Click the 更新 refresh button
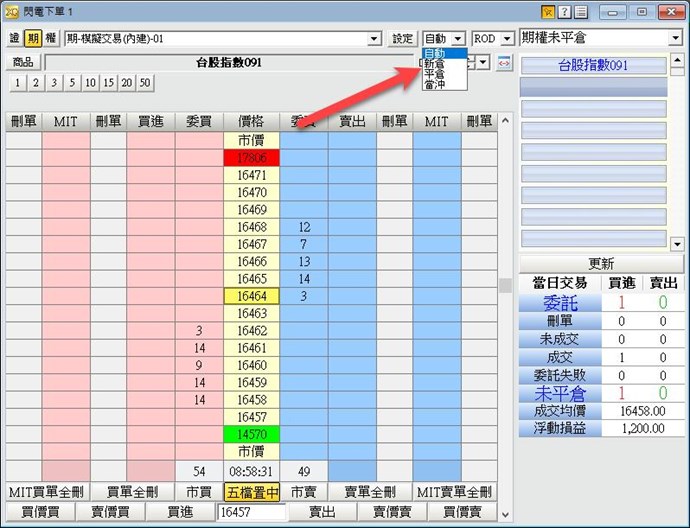This screenshot has width=690, height=528. (601, 263)
